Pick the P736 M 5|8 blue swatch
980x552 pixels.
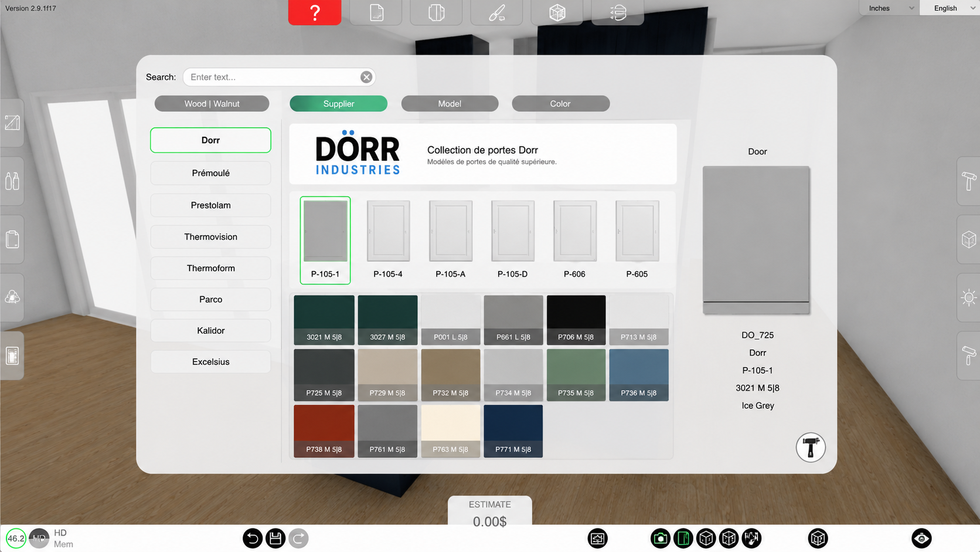[x=639, y=375]
